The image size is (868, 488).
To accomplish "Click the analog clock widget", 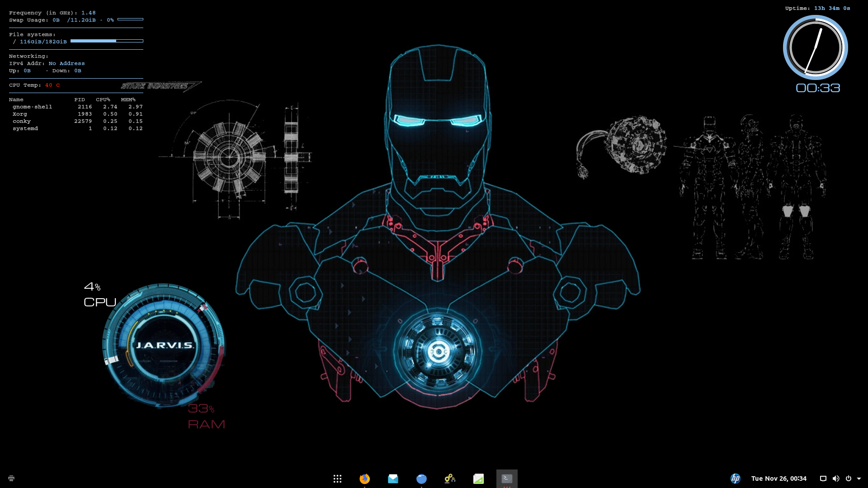I will pyautogui.click(x=815, y=47).
